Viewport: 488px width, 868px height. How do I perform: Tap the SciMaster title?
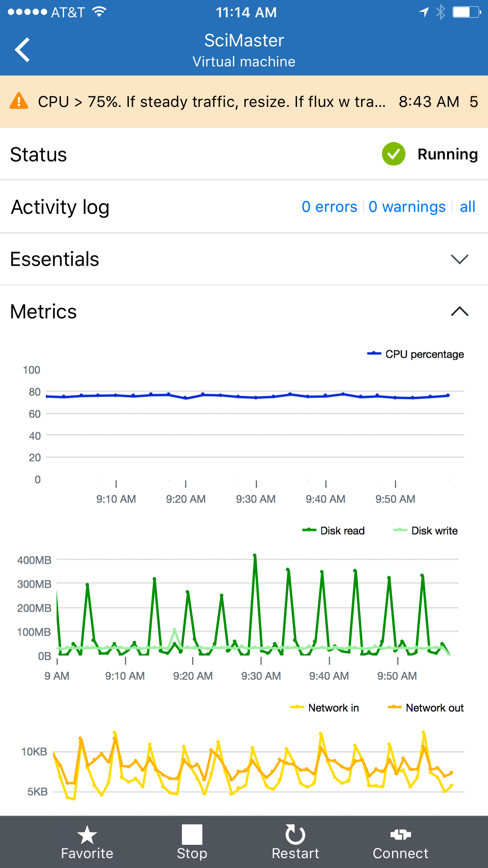[x=244, y=40]
